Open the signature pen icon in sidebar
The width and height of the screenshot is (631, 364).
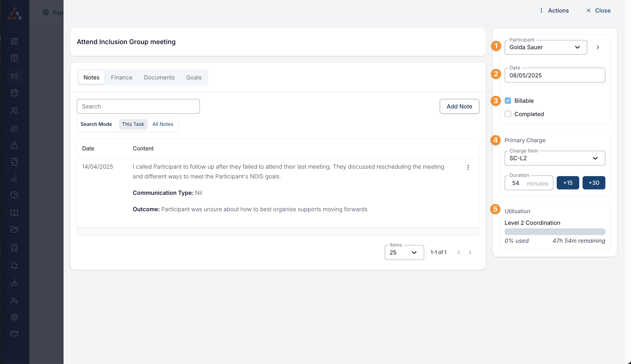tap(14, 178)
